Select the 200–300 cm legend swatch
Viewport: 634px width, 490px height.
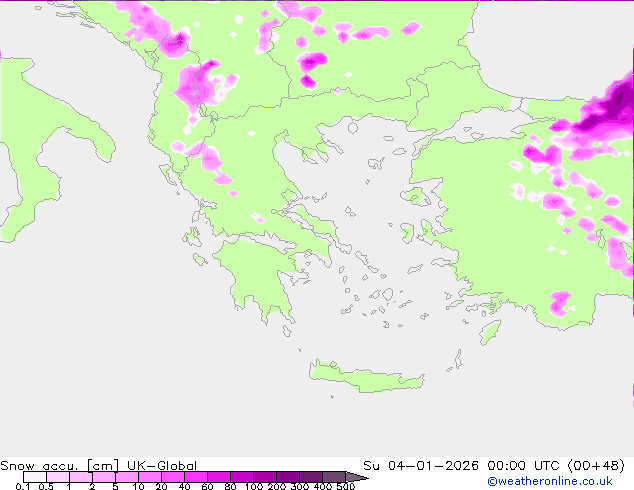288,477
